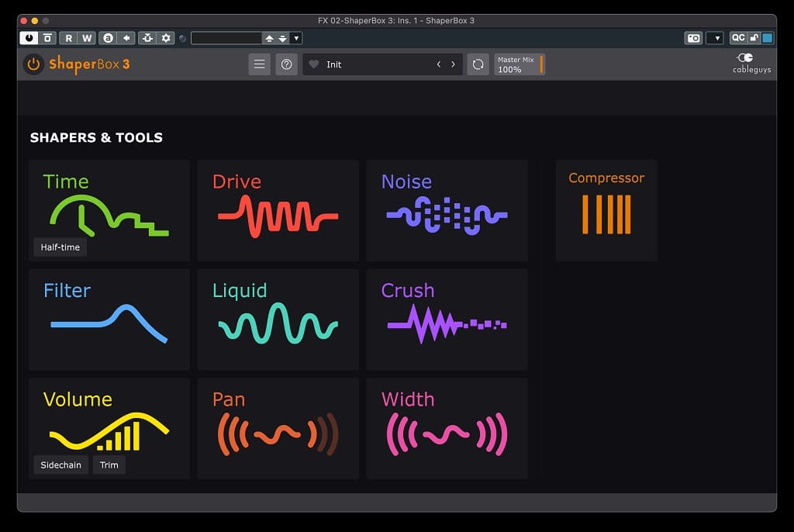The width and height of the screenshot is (794, 532).
Task: Open dropdown arrow next to camera icon
Action: point(715,38)
